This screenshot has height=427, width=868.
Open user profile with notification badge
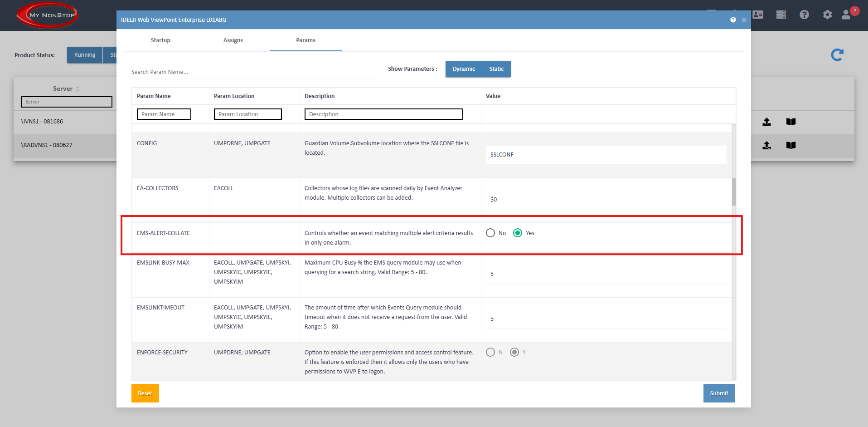(x=847, y=15)
